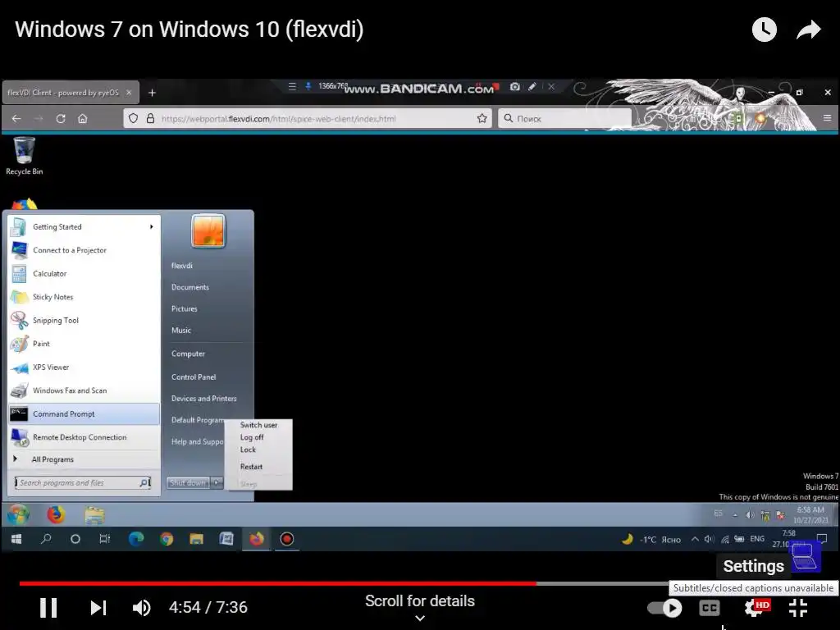Open Documents from Start menu
Screen dimensions: 840x630
coord(190,287)
